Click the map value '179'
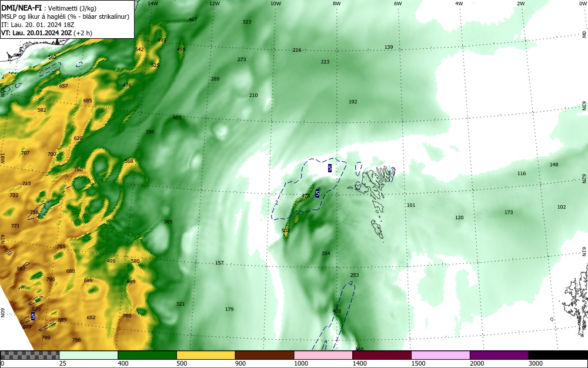 pos(229,309)
